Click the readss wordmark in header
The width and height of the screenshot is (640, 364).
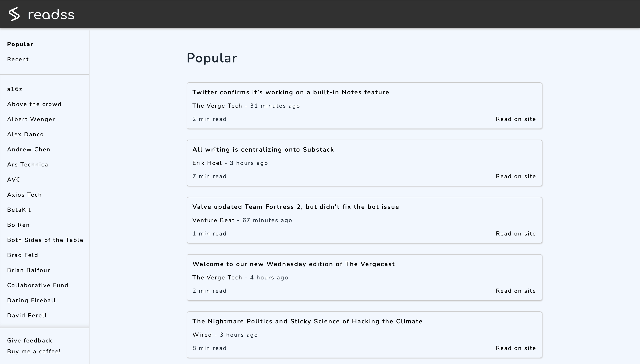click(x=51, y=15)
